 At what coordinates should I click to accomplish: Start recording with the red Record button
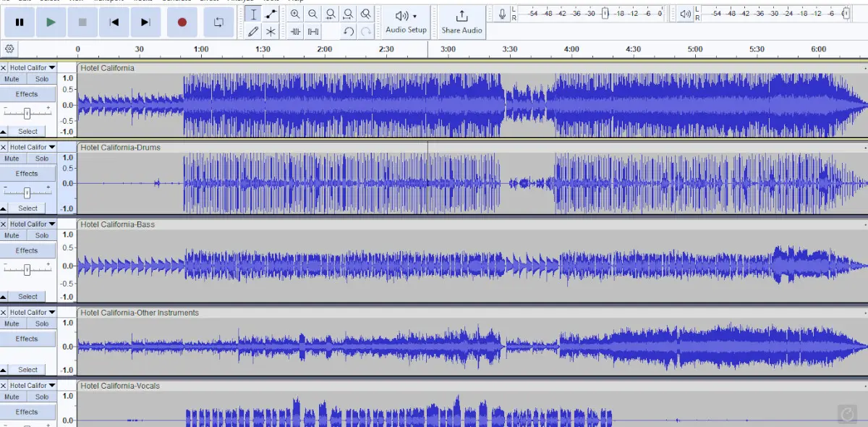182,22
